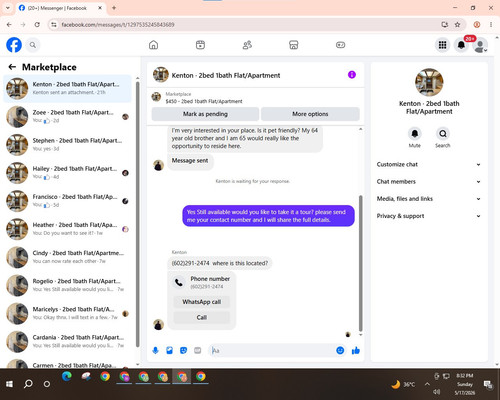This screenshot has height=400, width=500.
Task: Click the browser address bar
Action: point(247,25)
